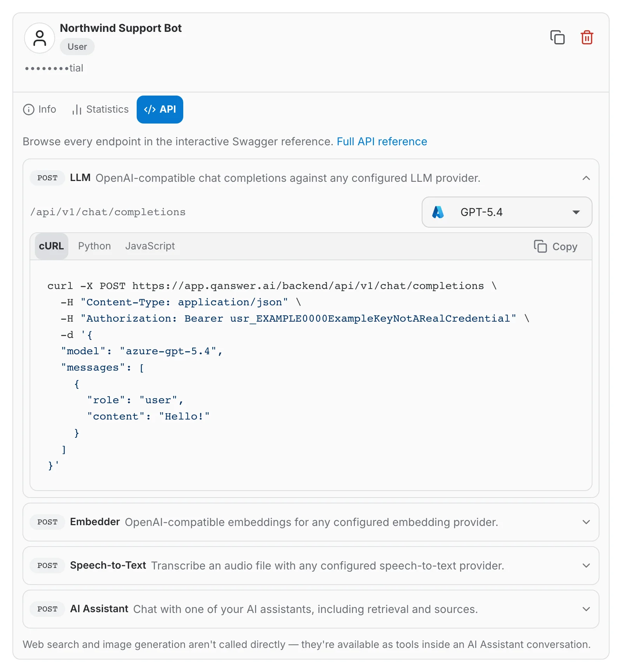Click the Authorization Bearer header line

coord(295,319)
